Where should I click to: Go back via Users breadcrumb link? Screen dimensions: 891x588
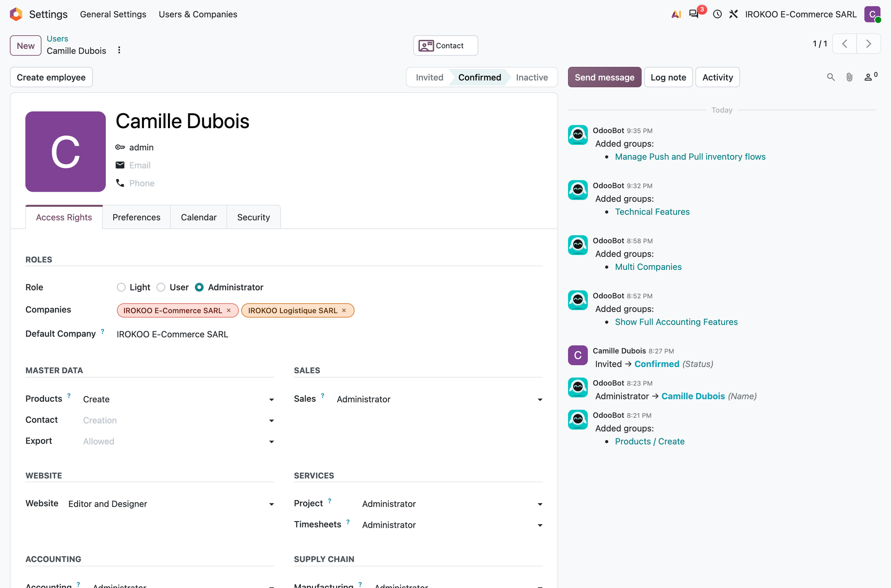pos(57,39)
